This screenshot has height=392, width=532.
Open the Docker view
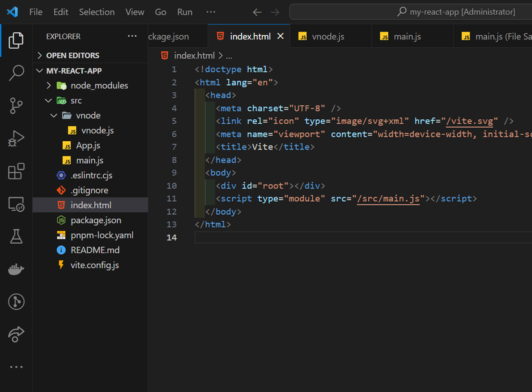(x=16, y=269)
